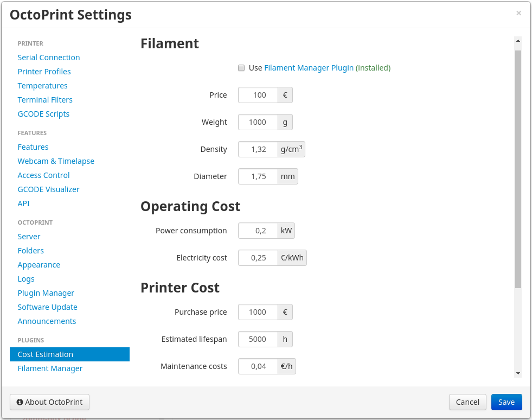The width and height of the screenshot is (532, 420).
Task: Cancel the settings dialog
Action: (467, 402)
